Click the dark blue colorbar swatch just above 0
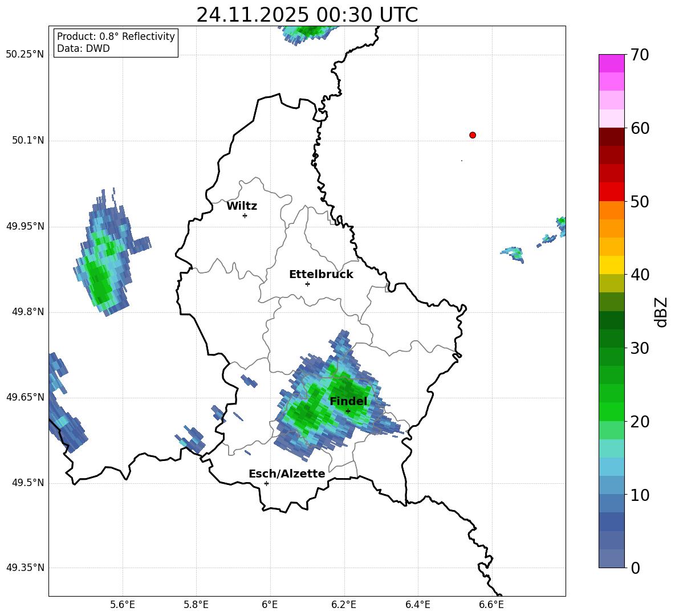This screenshot has width=675, height=616. click(611, 558)
